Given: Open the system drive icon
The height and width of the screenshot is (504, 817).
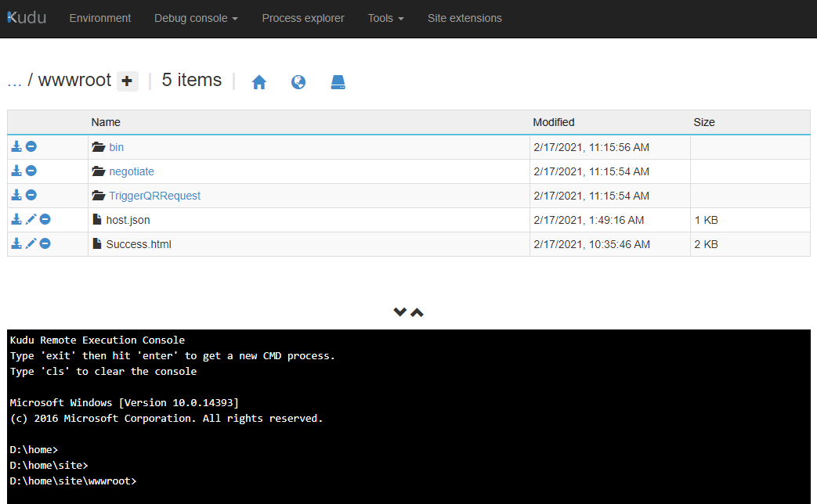Looking at the screenshot, I should pyautogui.click(x=338, y=81).
